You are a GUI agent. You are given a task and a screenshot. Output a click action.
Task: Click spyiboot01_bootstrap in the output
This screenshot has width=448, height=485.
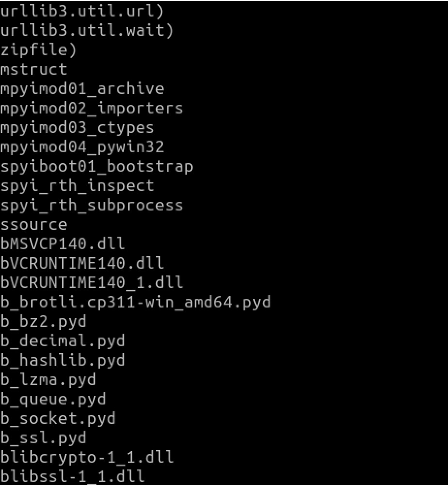click(96, 166)
